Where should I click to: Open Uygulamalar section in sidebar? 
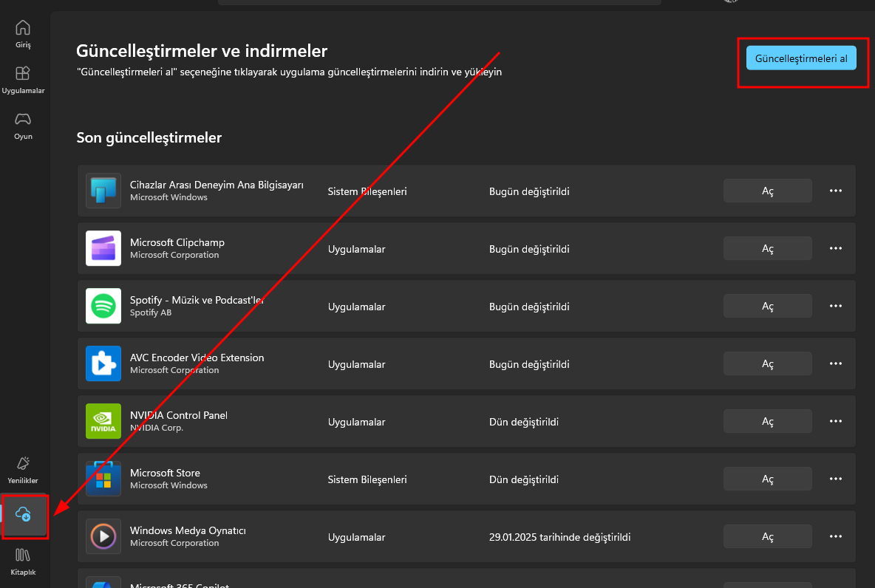[23, 80]
